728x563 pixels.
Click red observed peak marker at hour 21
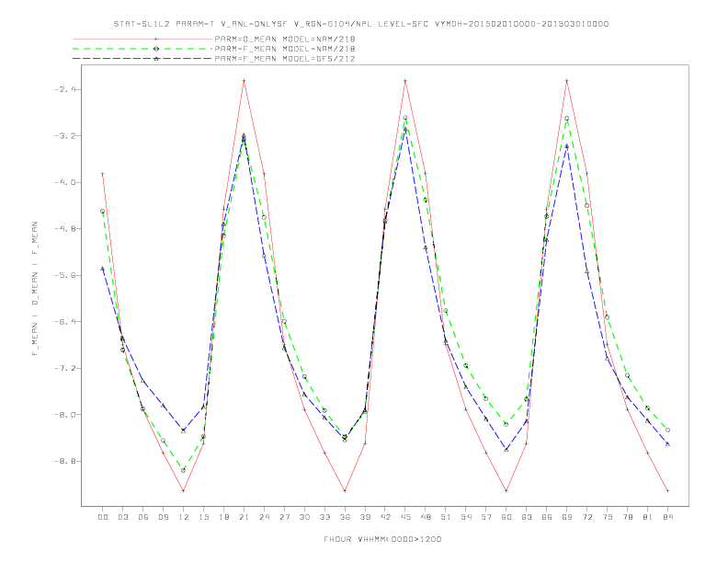coord(244,81)
